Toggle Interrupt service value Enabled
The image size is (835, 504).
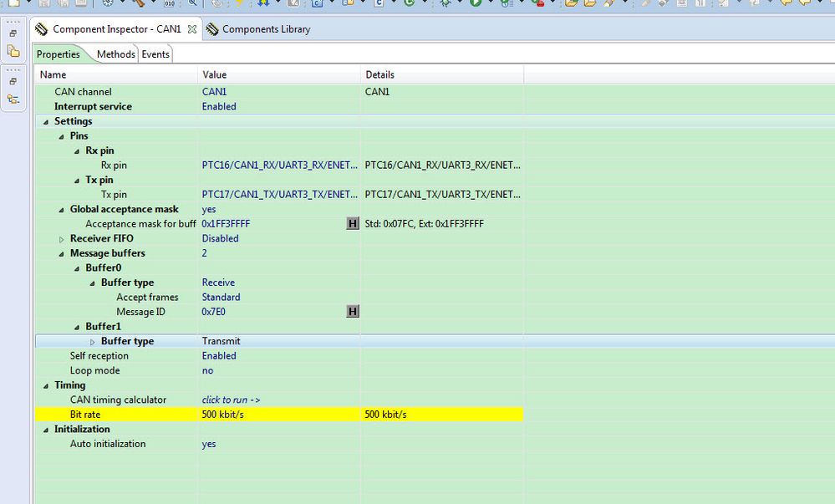pyautogui.click(x=219, y=106)
